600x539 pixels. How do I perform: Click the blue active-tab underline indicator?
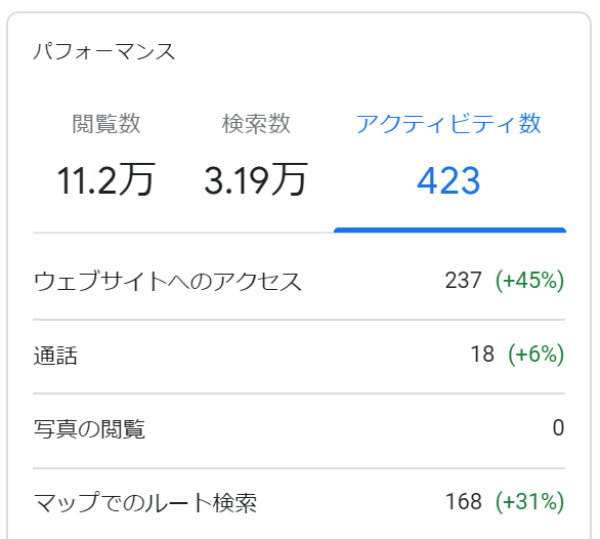449,229
